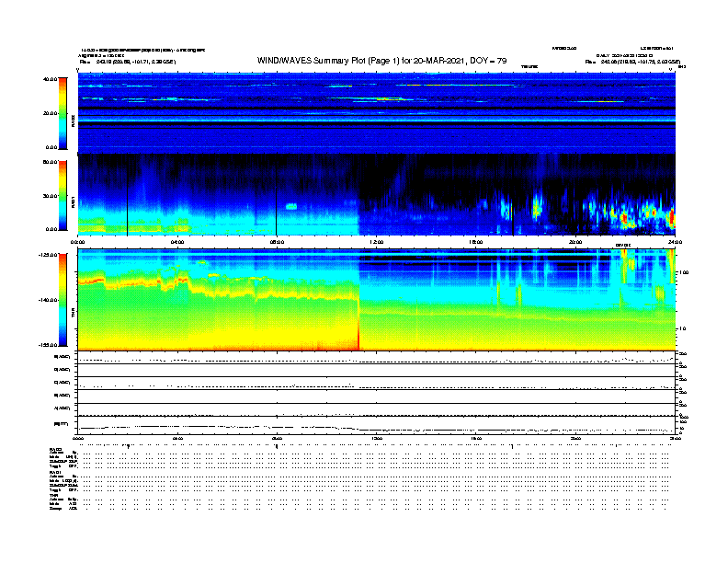Click the TNR vertical axis label
728x563 pixels.
click(x=73, y=314)
